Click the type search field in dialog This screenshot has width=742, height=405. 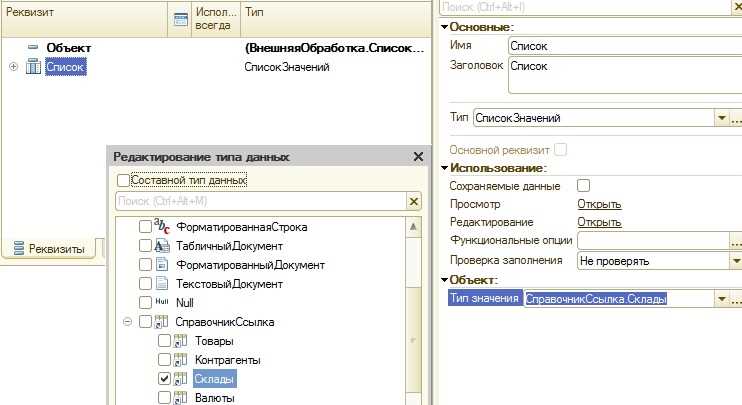click(x=261, y=201)
